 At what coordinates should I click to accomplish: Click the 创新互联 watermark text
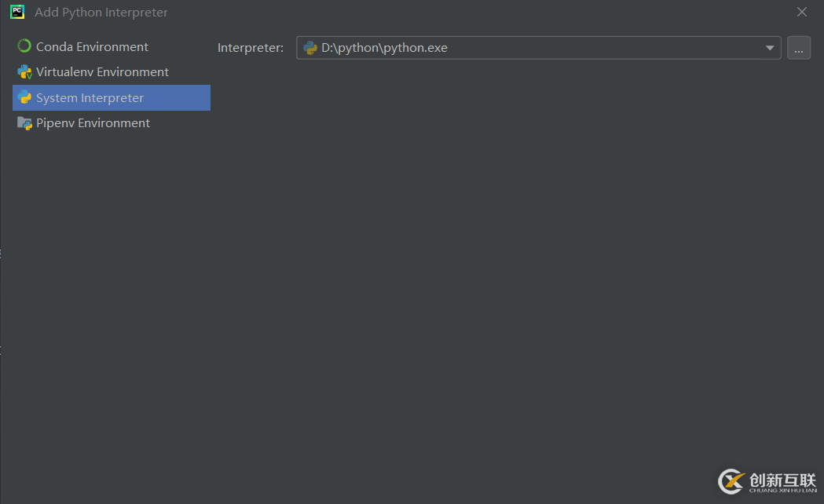pos(782,479)
